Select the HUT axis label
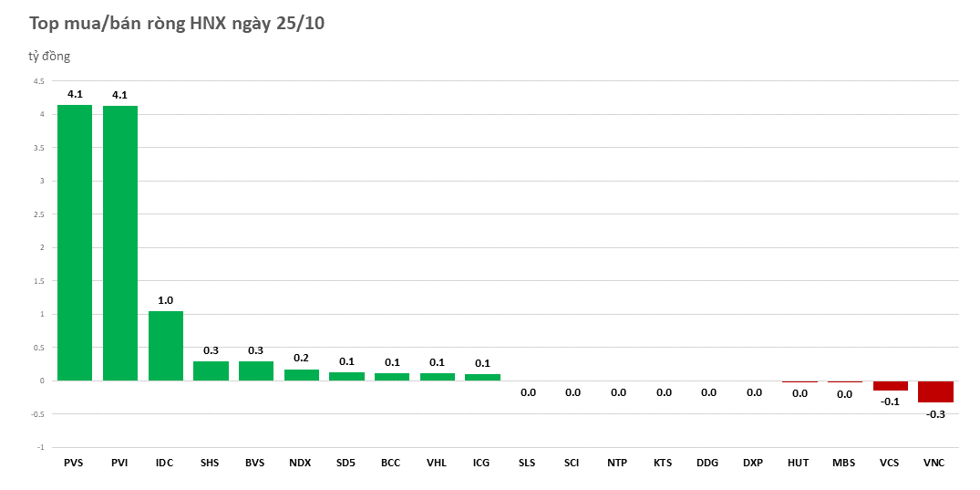 [799, 463]
